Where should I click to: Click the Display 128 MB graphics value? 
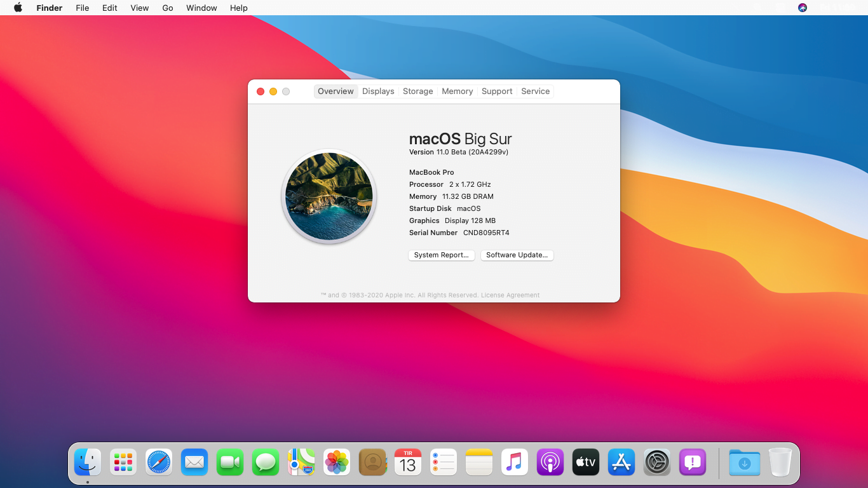(x=470, y=220)
